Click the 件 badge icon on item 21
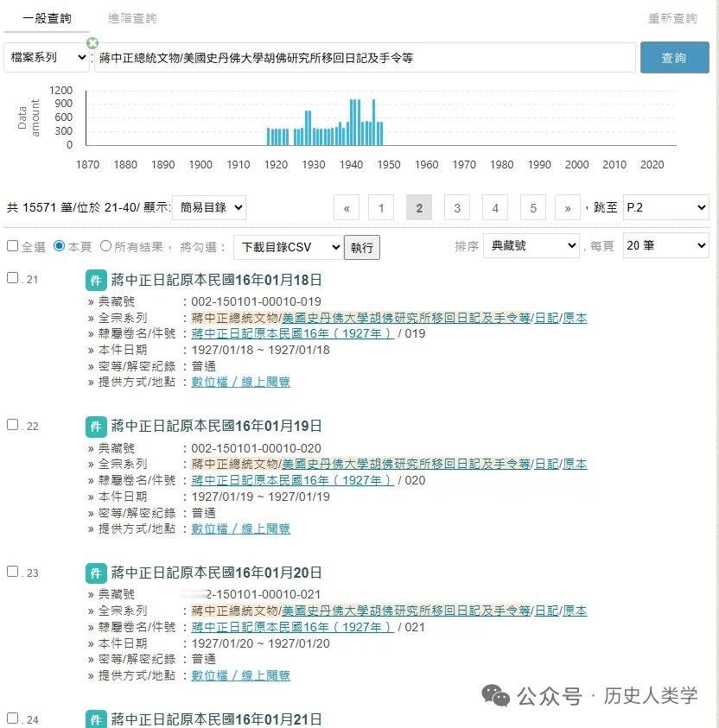Image resolution: width=719 pixels, height=728 pixels. tap(96, 280)
